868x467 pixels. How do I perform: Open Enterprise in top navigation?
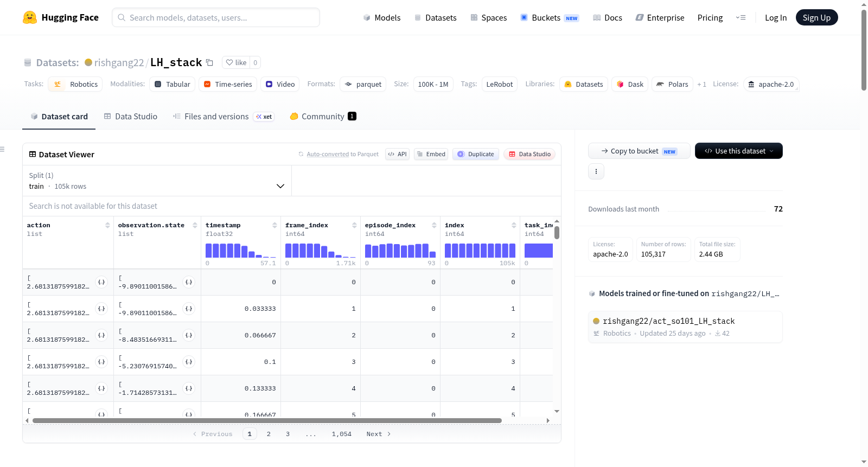pyautogui.click(x=660, y=17)
